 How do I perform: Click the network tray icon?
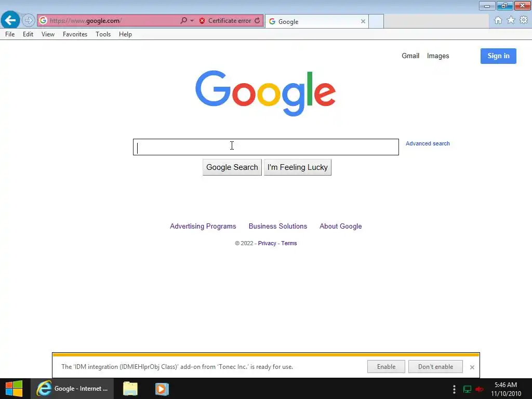(467, 389)
